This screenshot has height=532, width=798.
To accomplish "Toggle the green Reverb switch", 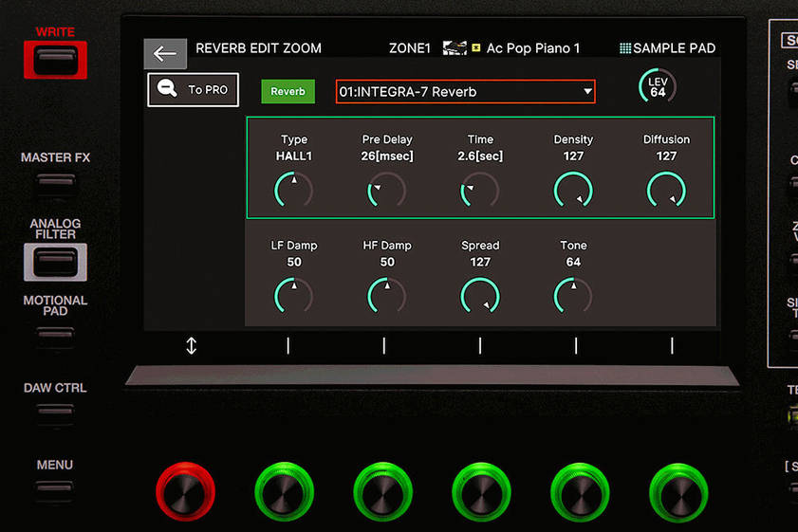I will (288, 92).
